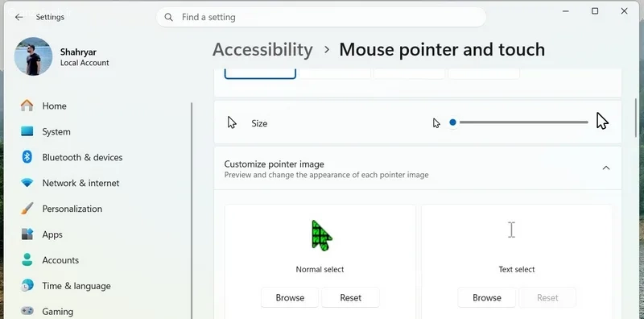Open Home via its house icon

pyautogui.click(x=27, y=106)
